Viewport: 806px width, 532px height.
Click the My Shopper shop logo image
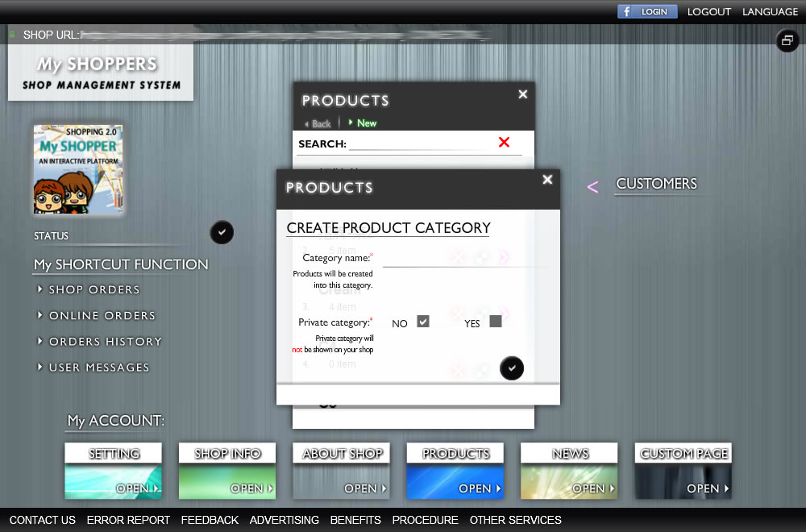click(78, 170)
